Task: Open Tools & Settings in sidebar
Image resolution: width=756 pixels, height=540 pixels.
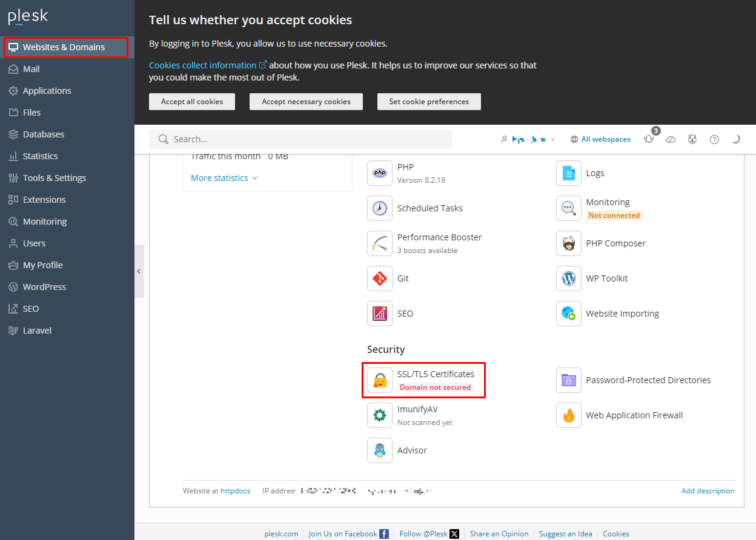Action: 67,178
